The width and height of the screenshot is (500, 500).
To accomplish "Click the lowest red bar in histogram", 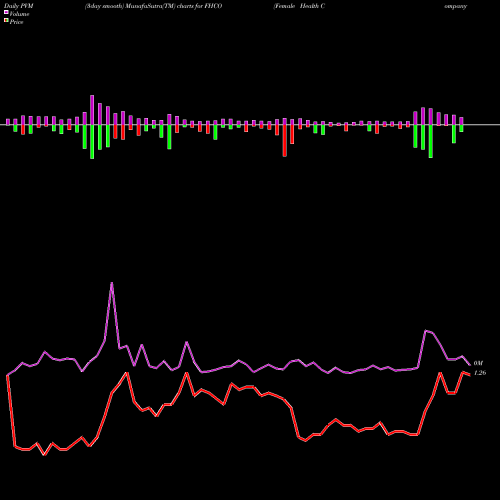I will click(285, 141).
